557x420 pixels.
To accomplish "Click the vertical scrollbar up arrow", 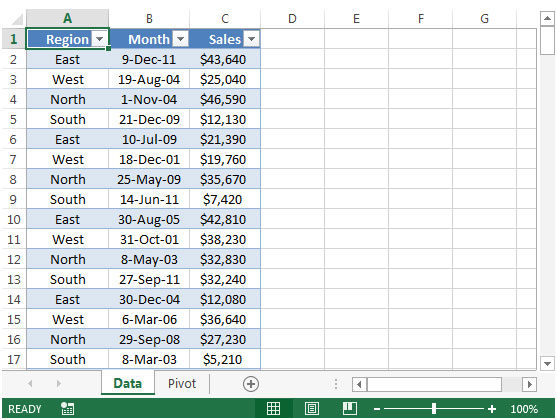I will tap(547, 18).
